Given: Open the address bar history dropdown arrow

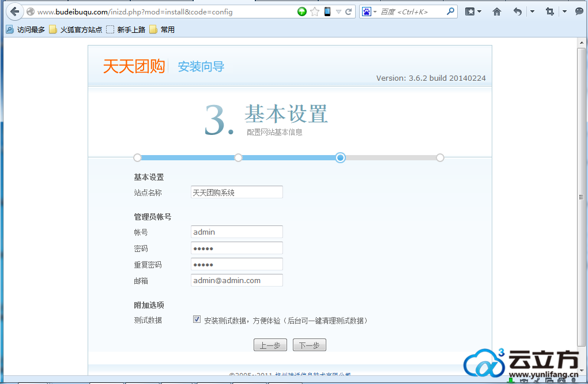Looking at the screenshot, I should [338, 12].
